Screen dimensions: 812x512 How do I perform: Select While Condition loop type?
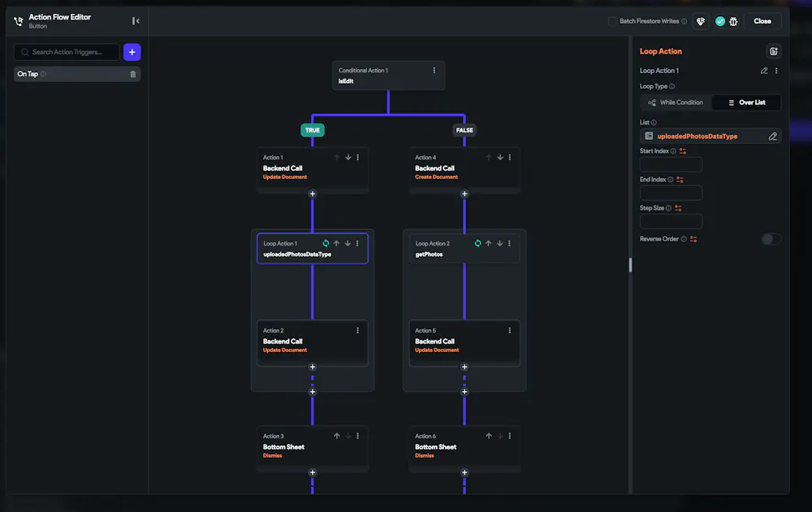point(676,102)
